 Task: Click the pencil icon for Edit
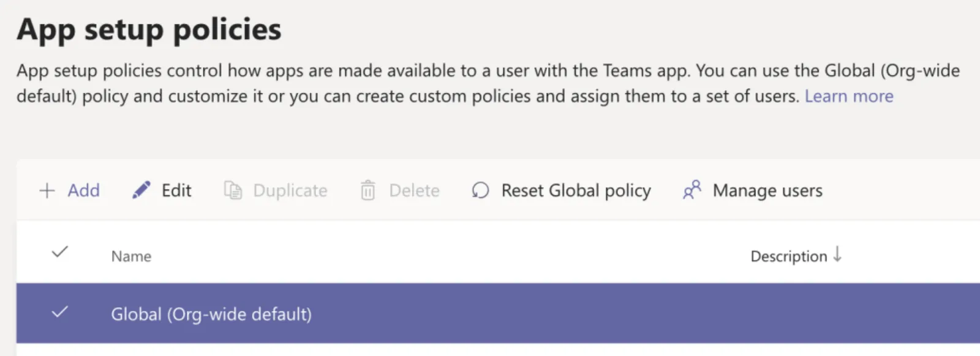[141, 190]
